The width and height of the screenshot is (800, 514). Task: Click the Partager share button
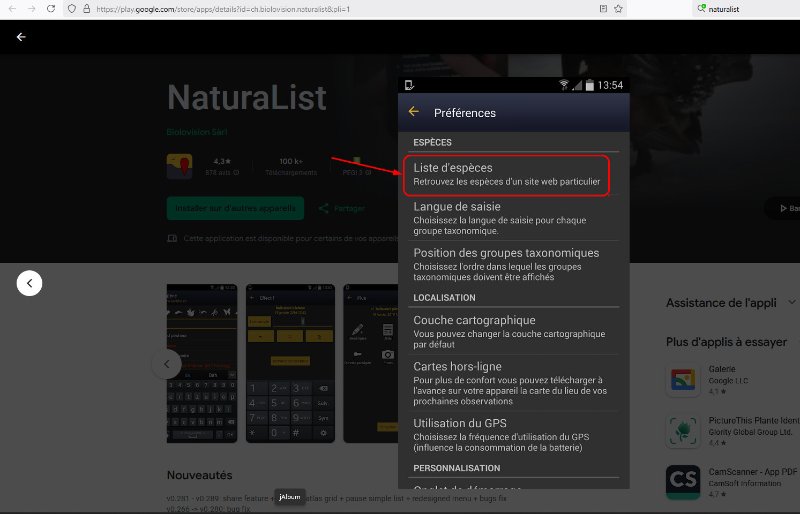(x=341, y=208)
